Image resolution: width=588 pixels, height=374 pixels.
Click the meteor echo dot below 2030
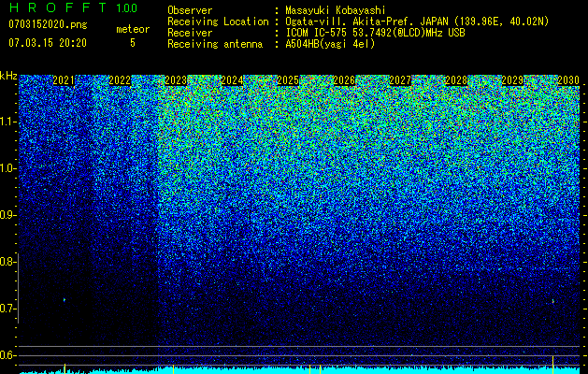(552, 301)
